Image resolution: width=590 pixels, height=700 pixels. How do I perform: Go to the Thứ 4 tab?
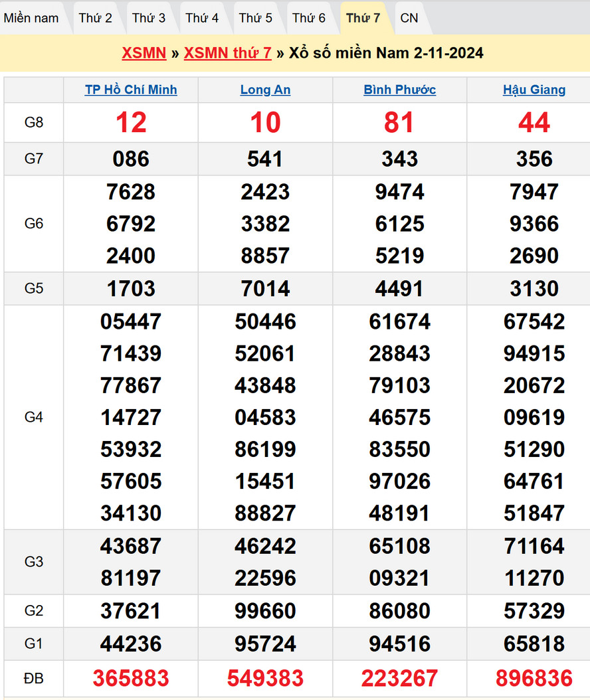pos(202,18)
